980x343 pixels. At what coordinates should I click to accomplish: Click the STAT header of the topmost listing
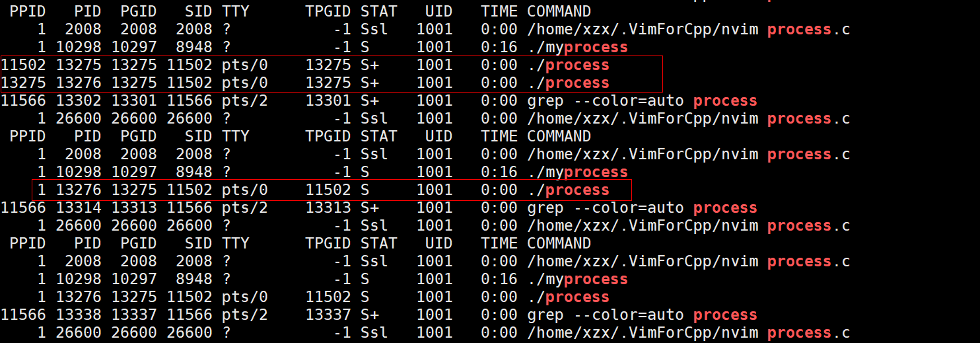pos(379,11)
